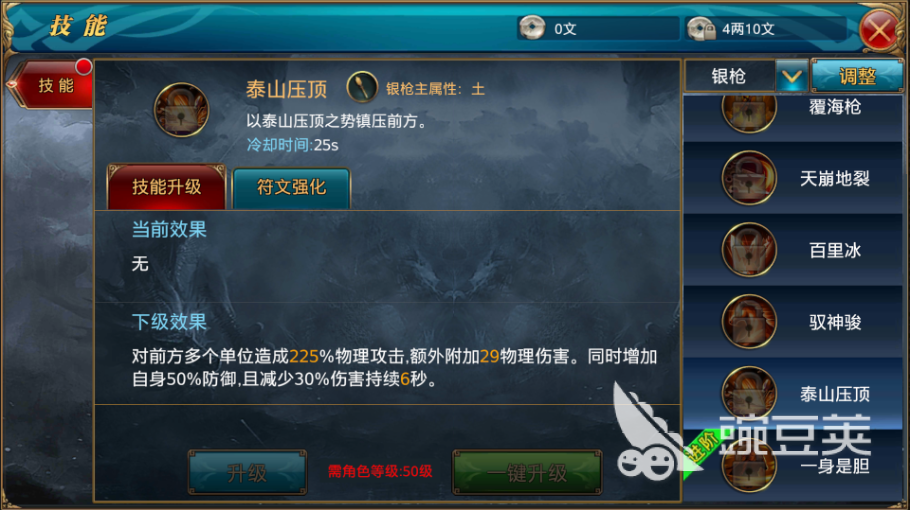Viewport: 910px width, 510px height.
Task: Click the 一键升级 one-click upgrade button
Action: pyautogui.click(x=527, y=472)
